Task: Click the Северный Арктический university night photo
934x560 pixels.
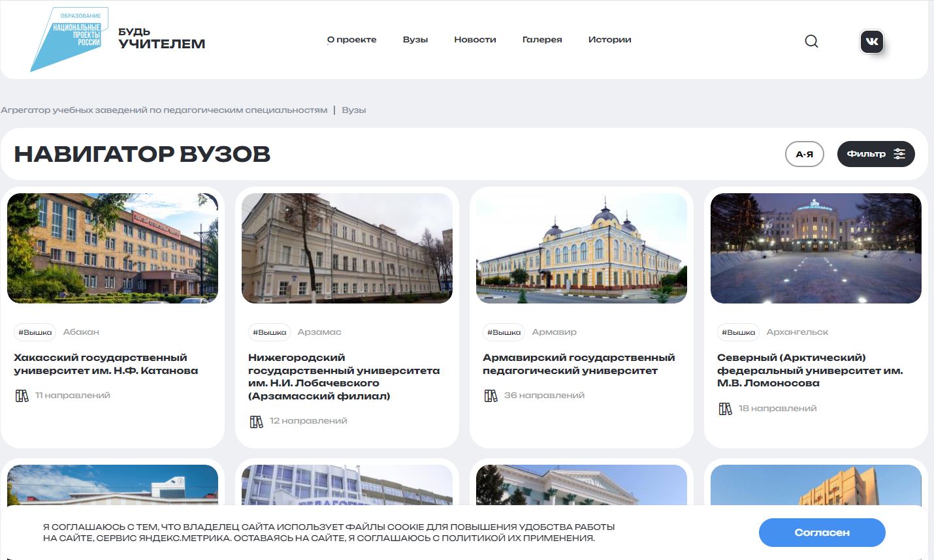Action: tap(816, 248)
